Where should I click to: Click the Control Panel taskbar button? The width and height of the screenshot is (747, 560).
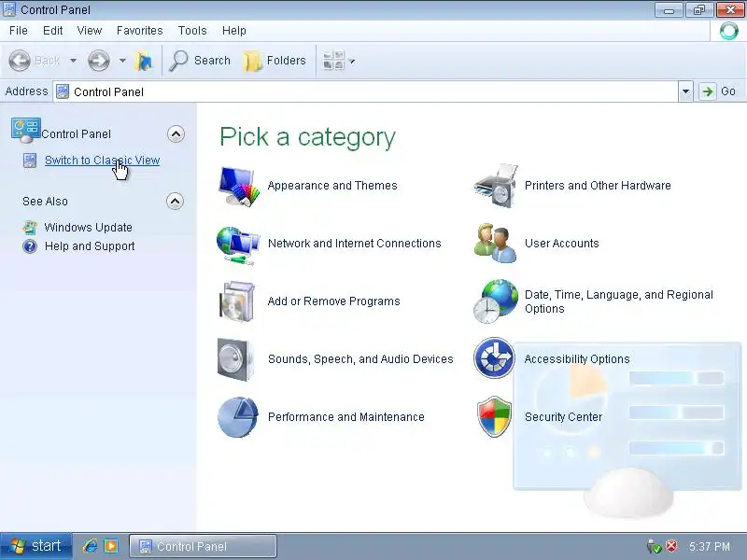click(203, 546)
